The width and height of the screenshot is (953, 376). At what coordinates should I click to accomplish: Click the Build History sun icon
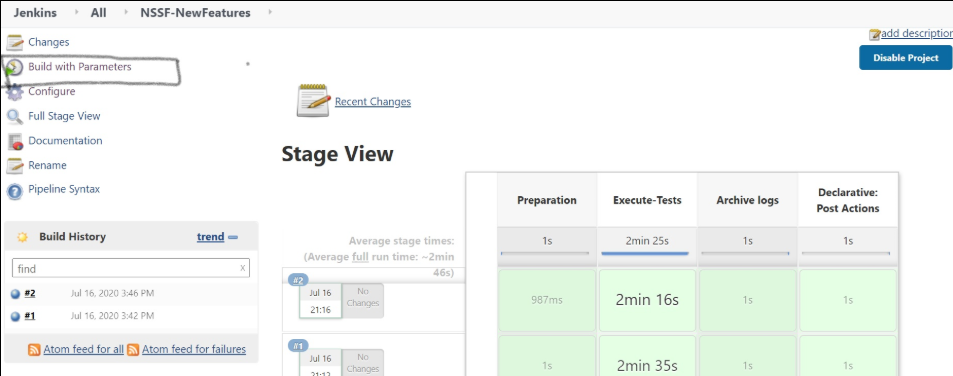(22, 237)
